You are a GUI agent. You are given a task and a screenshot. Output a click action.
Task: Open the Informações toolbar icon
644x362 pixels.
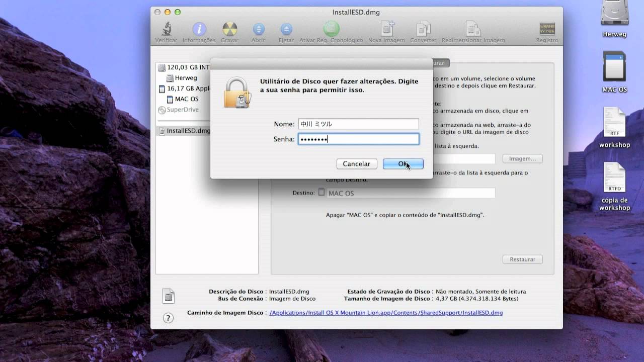[199, 29]
